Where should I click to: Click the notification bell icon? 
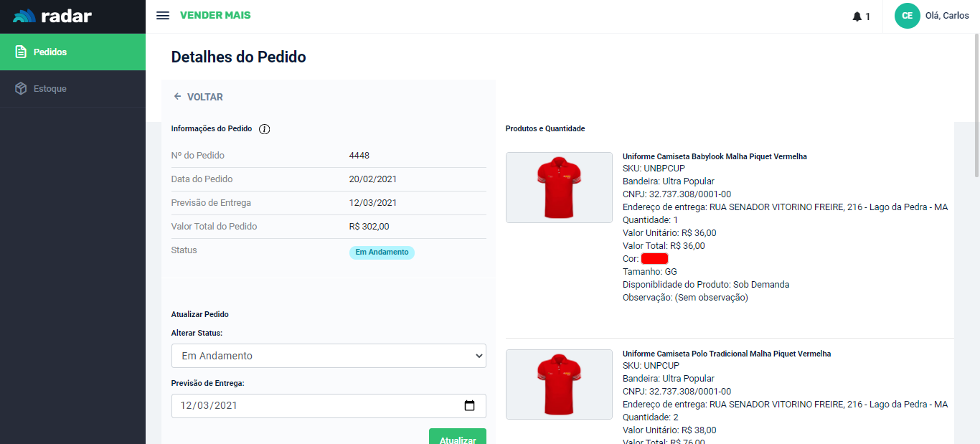click(x=857, y=16)
